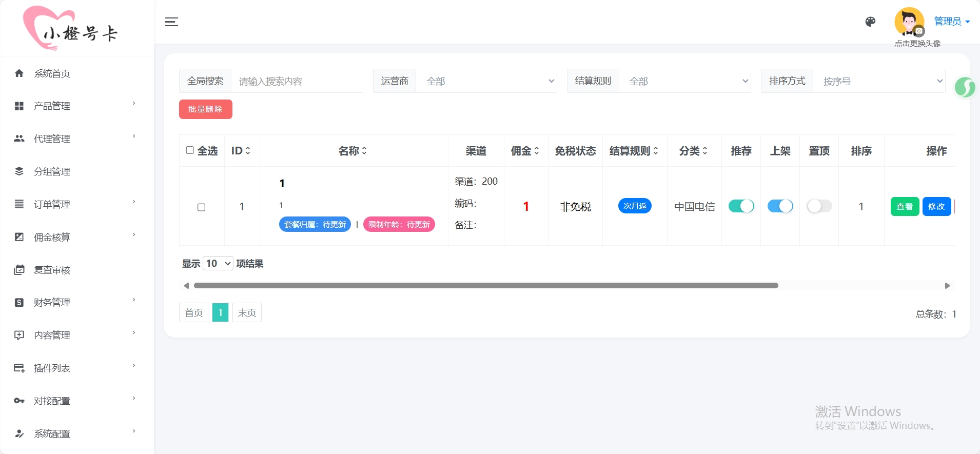Open 分组管理 menu item
980x454 pixels.
coord(77,171)
